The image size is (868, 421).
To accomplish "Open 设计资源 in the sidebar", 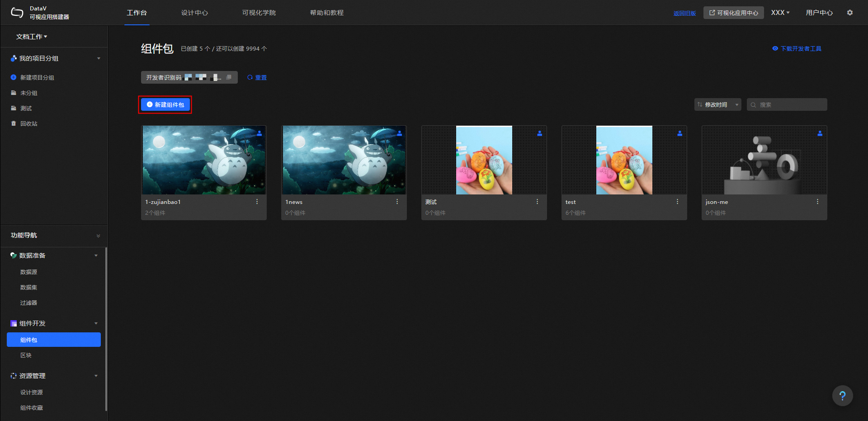I will (x=31, y=392).
